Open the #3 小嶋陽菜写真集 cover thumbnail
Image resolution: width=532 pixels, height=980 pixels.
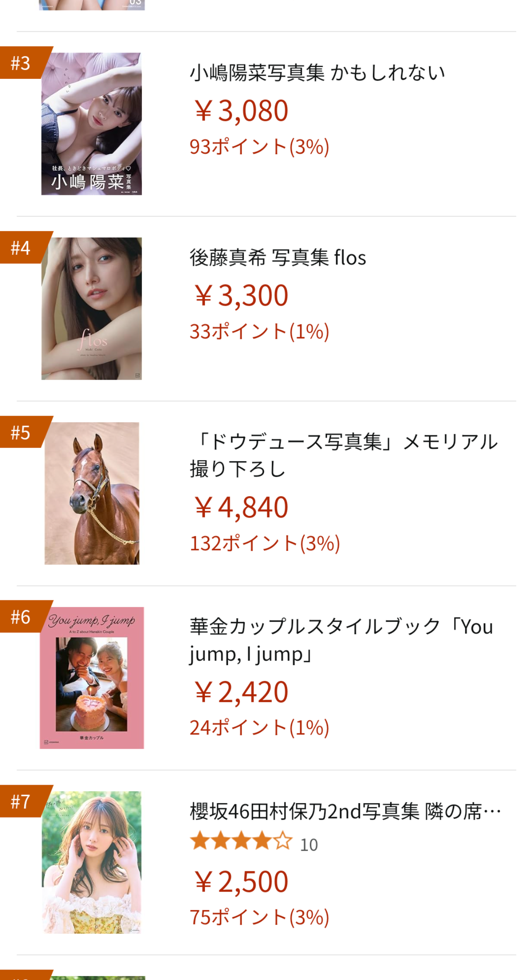tap(92, 124)
